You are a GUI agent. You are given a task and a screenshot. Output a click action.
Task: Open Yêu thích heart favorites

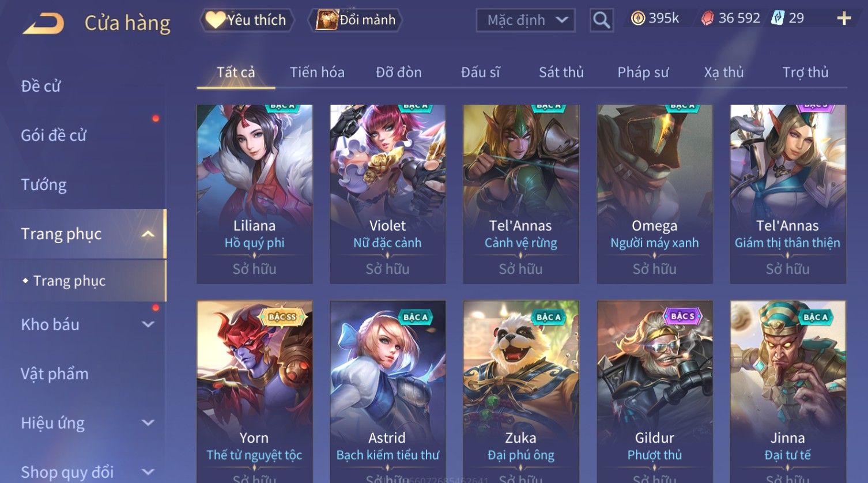[x=247, y=20]
